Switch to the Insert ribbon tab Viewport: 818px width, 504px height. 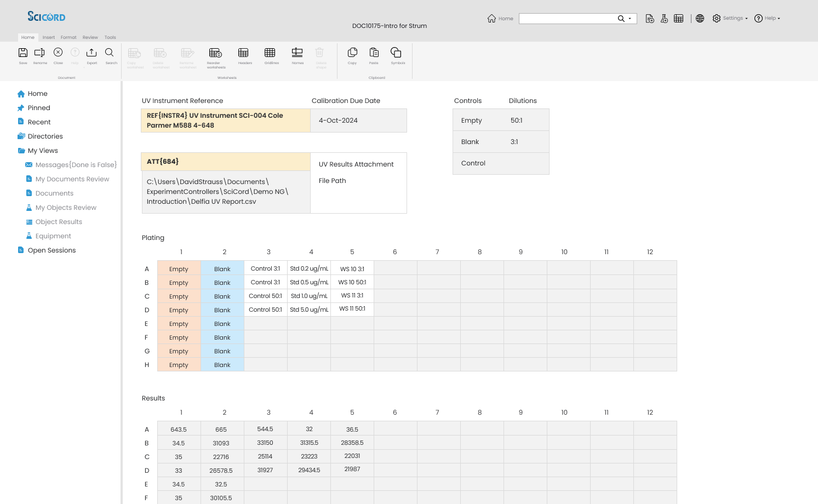tap(49, 37)
